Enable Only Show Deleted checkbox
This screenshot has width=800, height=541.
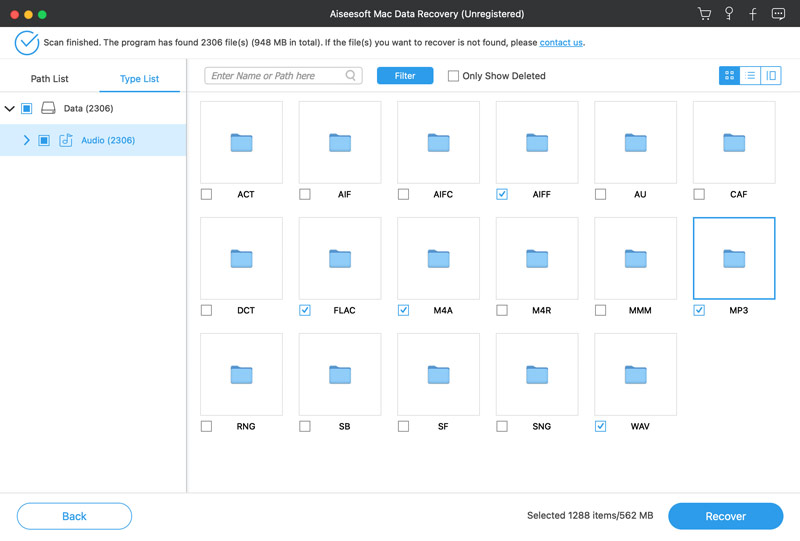(x=453, y=76)
